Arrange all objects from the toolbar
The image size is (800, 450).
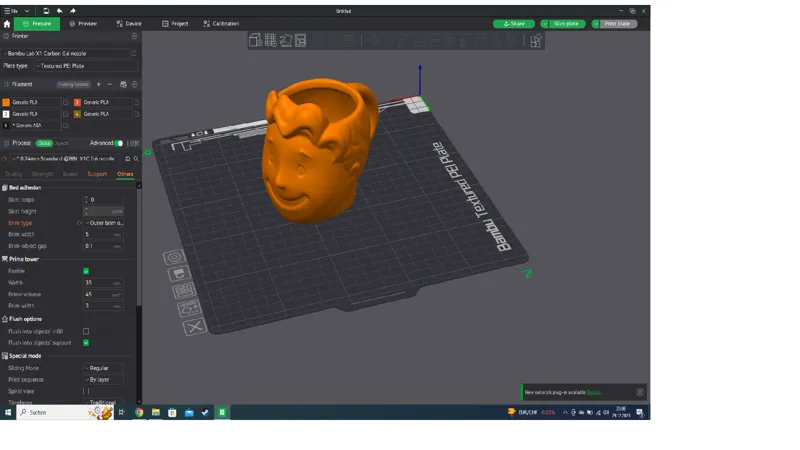(x=301, y=40)
